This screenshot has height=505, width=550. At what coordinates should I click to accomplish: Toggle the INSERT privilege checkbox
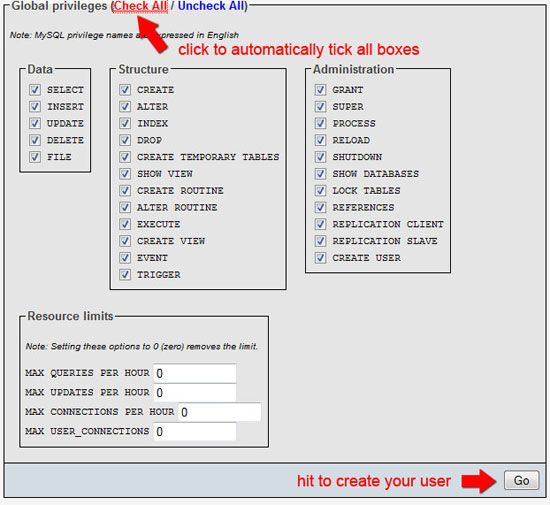point(35,107)
